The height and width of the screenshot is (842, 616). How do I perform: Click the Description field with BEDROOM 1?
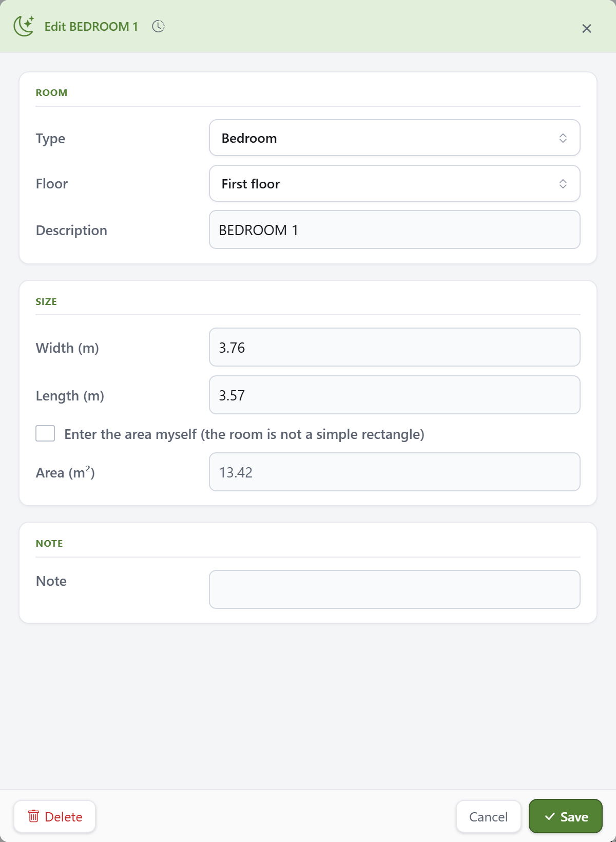tap(395, 230)
